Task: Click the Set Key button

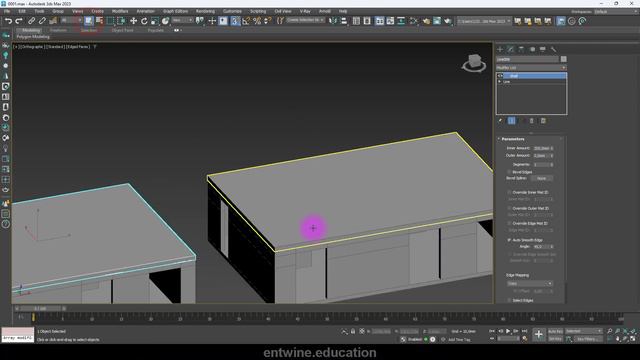Action: tap(555, 339)
